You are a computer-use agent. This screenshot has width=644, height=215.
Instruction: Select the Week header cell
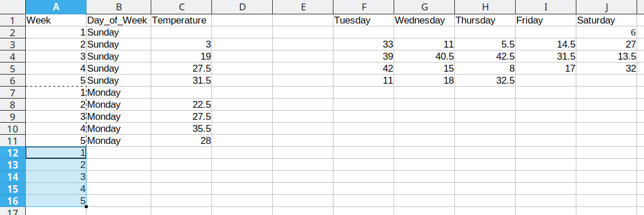pyautogui.click(x=56, y=20)
